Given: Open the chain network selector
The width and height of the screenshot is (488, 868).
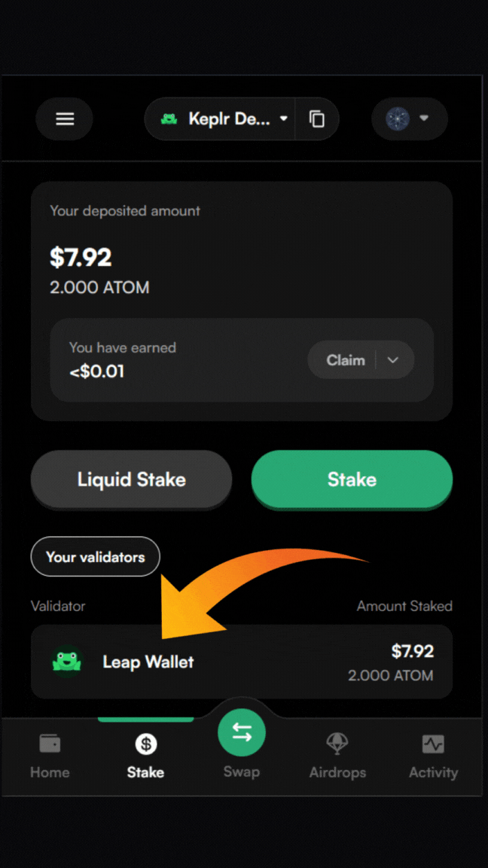Looking at the screenshot, I should (409, 119).
